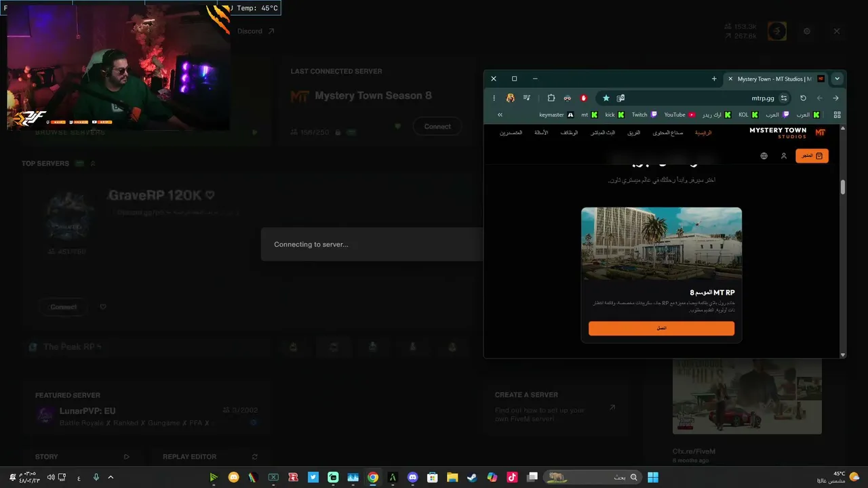Open Discord from the taskbar
This screenshot has width=868, height=488.
(x=412, y=477)
